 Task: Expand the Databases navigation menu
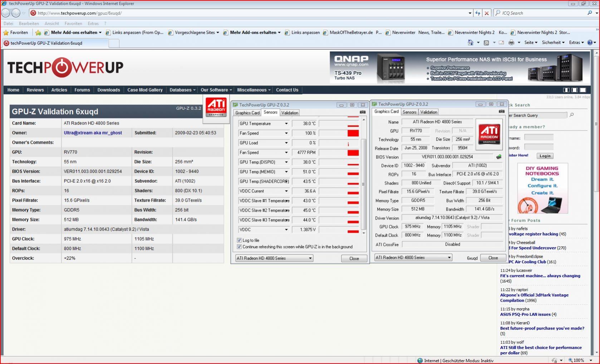coord(182,90)
